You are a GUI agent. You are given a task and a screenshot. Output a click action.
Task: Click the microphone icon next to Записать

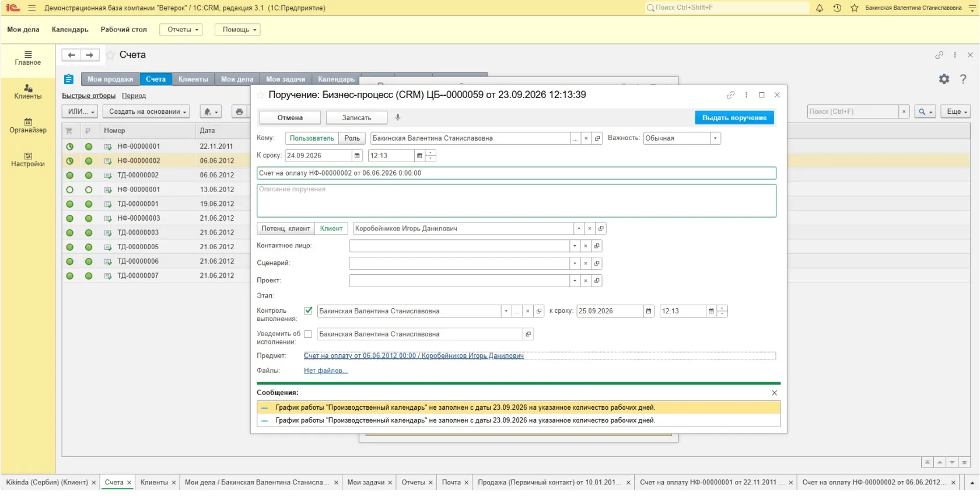pyautogui.click(x=398, y=117)
